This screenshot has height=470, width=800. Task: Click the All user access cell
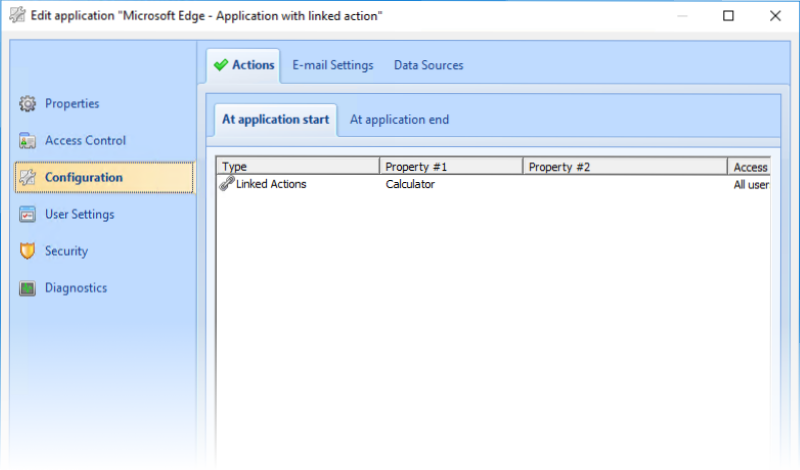[x=750, y=184]
